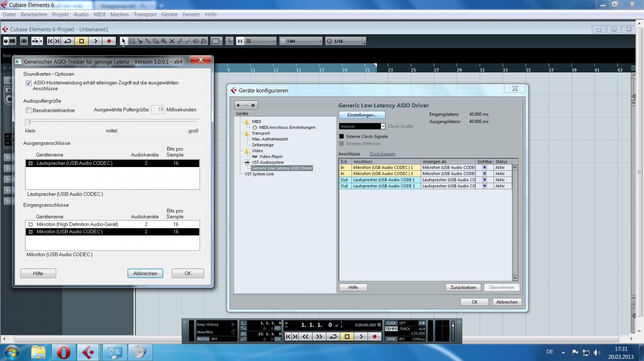Open the Projekt menu
The width and height of the screenshot is (644, 361).
[x=60, y=14]
